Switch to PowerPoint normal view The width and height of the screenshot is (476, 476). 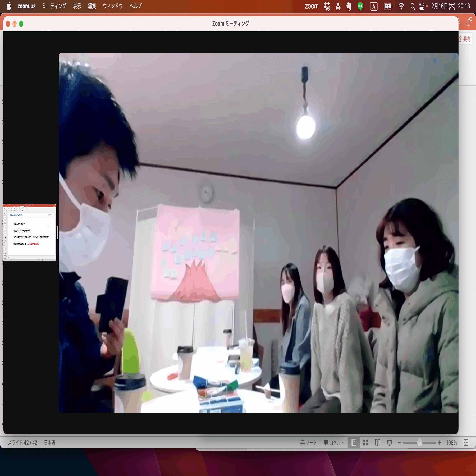click(x=354, y=442)
